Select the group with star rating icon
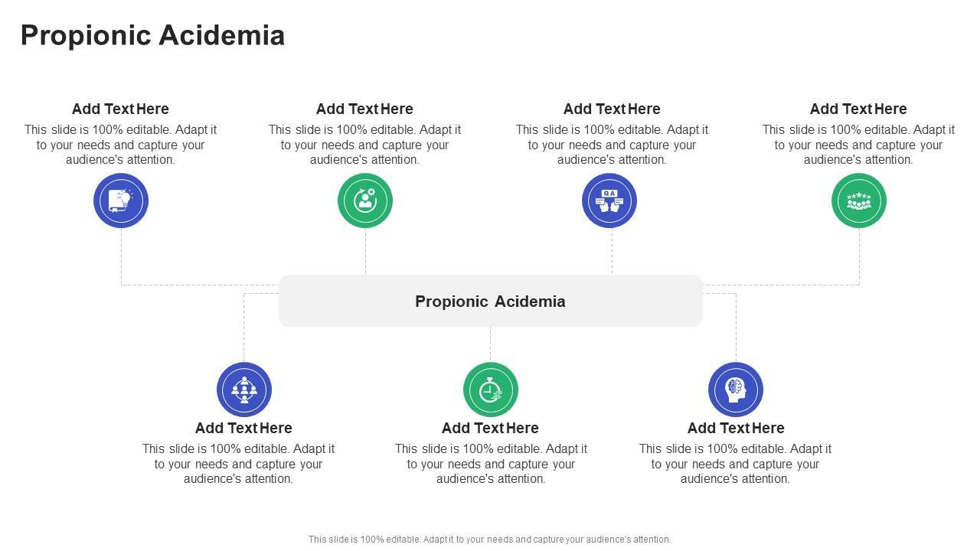Viewport: 980px width, 551px height. point(859,201)
